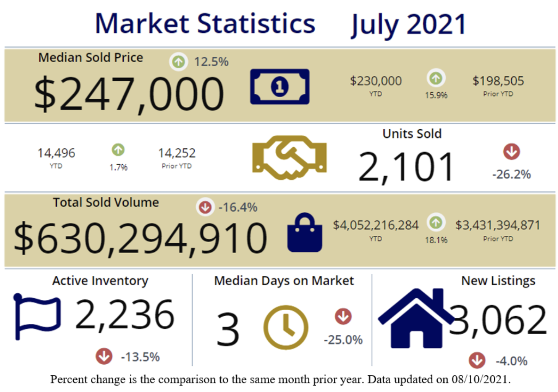Screen dimensions: 558x392
Task: Click the $630,294,910 total sold volume
Action: 140,238
